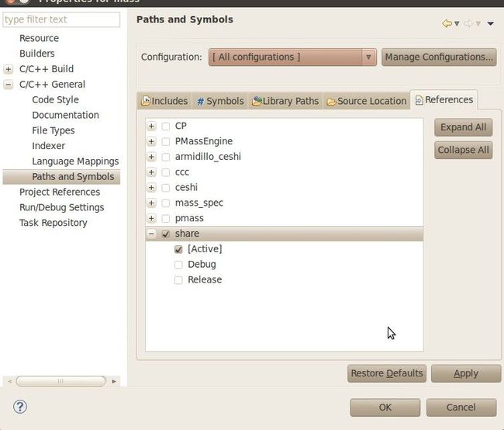Open the Indexer page
Viewport: 504px width, 430px height.
point(49,146)
